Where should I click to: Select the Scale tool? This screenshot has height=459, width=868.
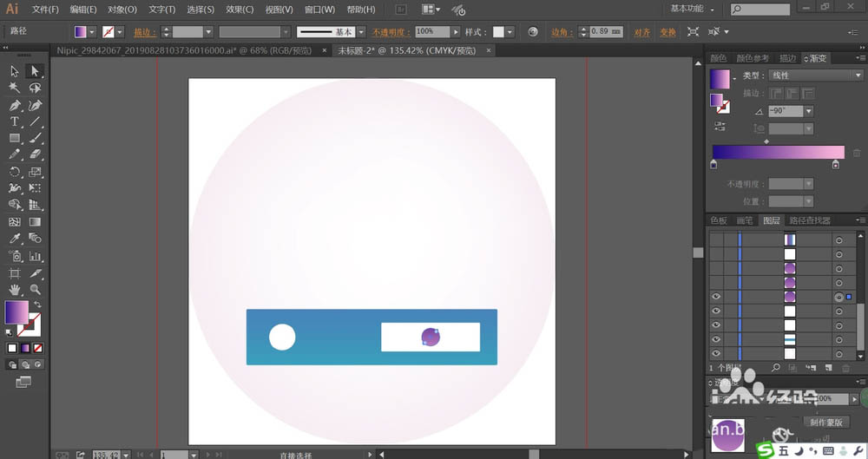[35, 172]
